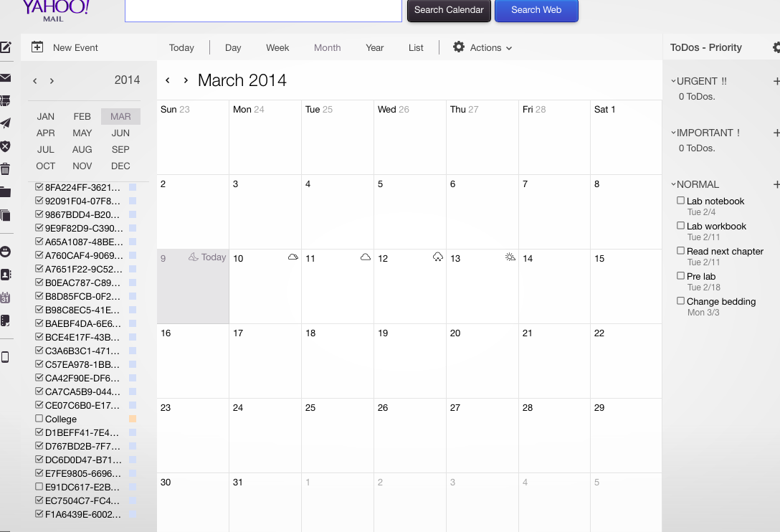Switch to Day view
Screen dimensions: 780x532
[x=233, y=48]
